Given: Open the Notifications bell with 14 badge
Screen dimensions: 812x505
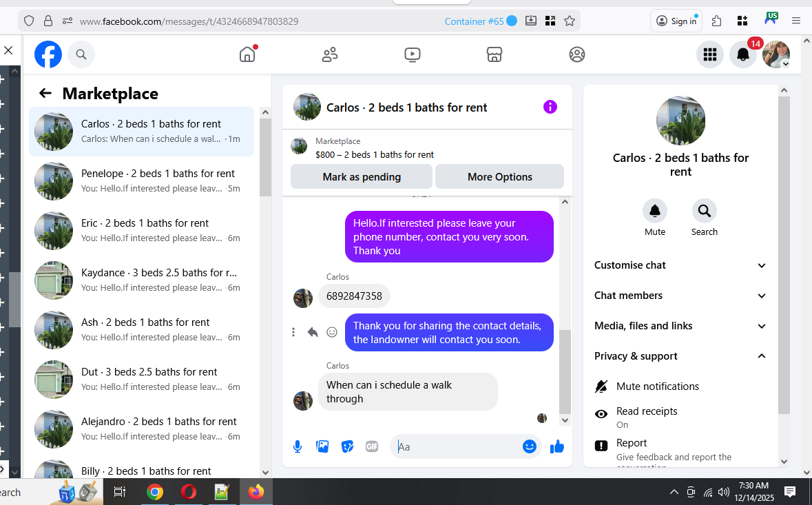Looking at the screenshot, I should tap(743, 54).
